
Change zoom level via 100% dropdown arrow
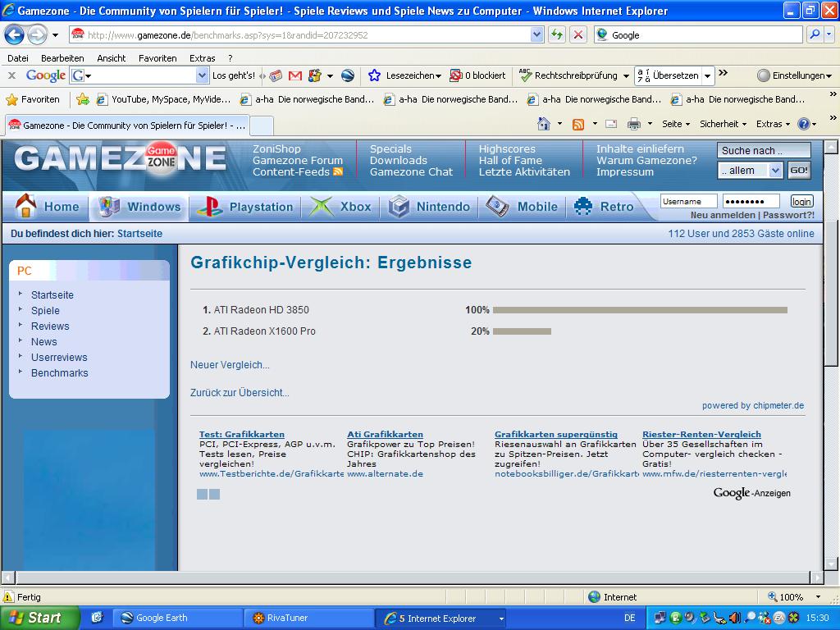coord(818,597)
